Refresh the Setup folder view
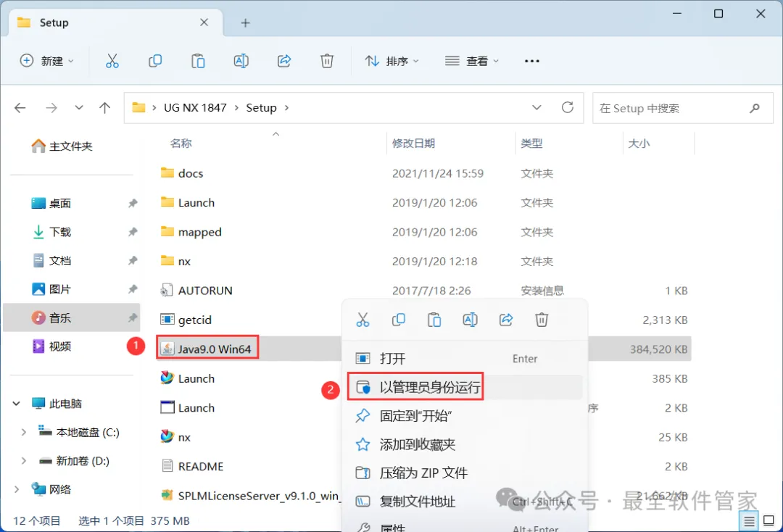The image size is (783, 532). 567,107
